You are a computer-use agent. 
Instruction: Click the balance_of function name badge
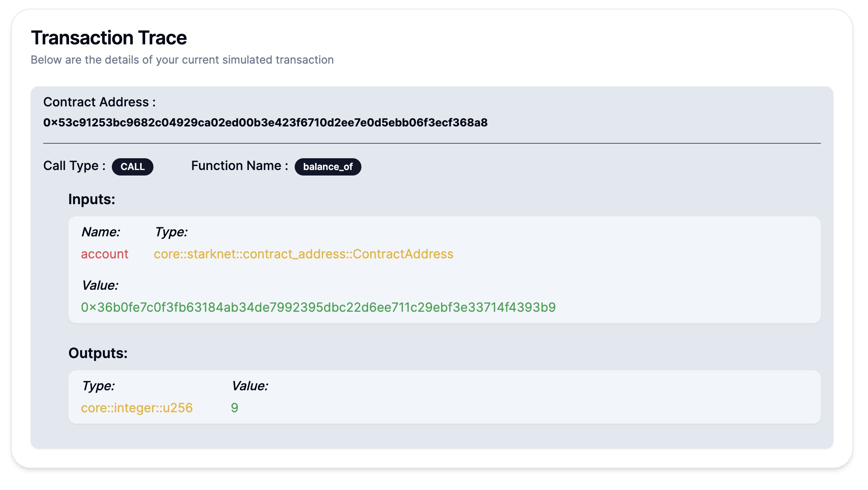(x=329, y=166)
